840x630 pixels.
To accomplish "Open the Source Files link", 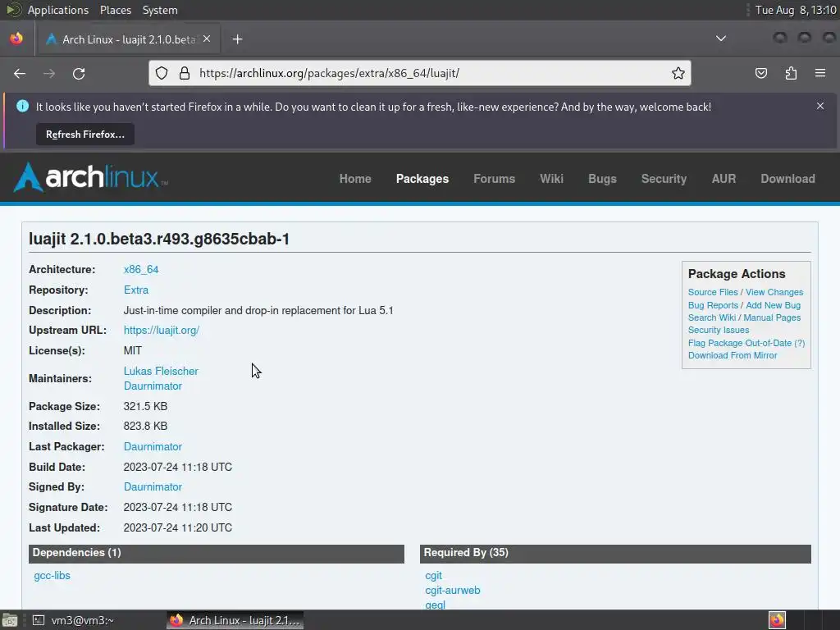I will [x=713, y=292].
